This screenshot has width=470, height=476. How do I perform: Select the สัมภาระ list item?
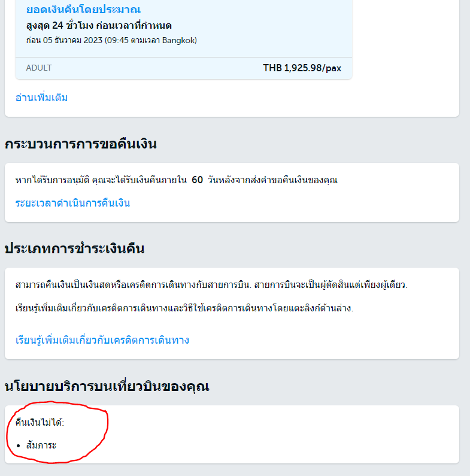(41, 445)
